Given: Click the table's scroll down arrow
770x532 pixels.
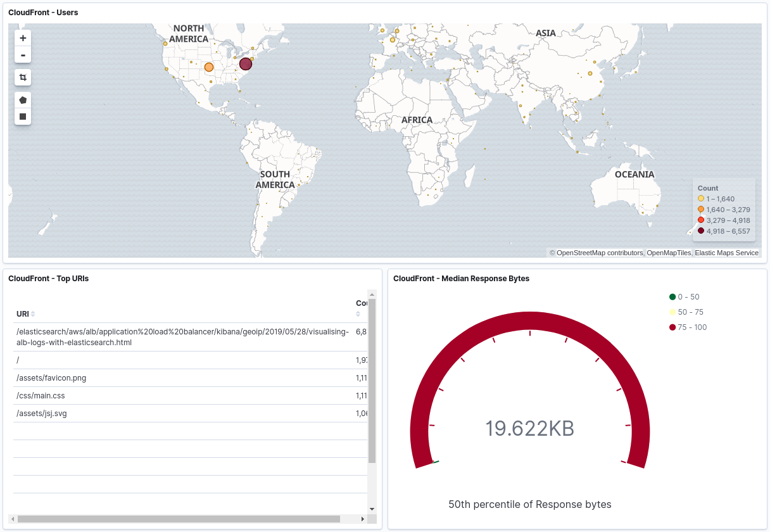Looking at the screenshot, I should [x=372, y=509].
